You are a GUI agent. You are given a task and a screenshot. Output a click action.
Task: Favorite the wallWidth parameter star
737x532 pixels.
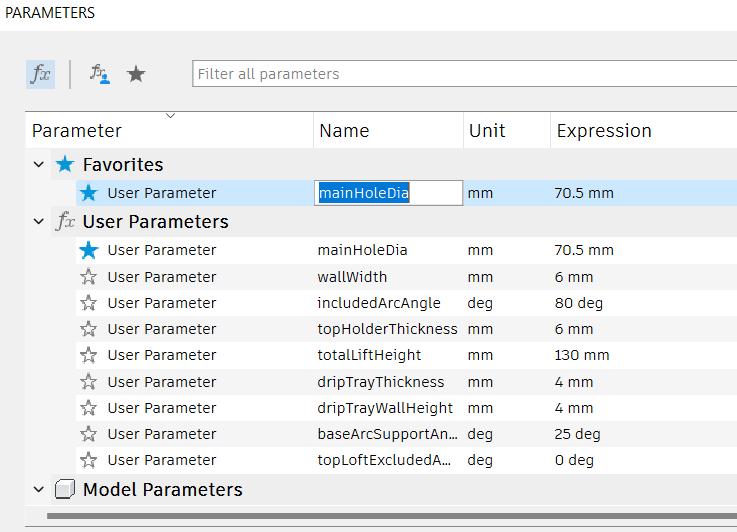[89, 277]
